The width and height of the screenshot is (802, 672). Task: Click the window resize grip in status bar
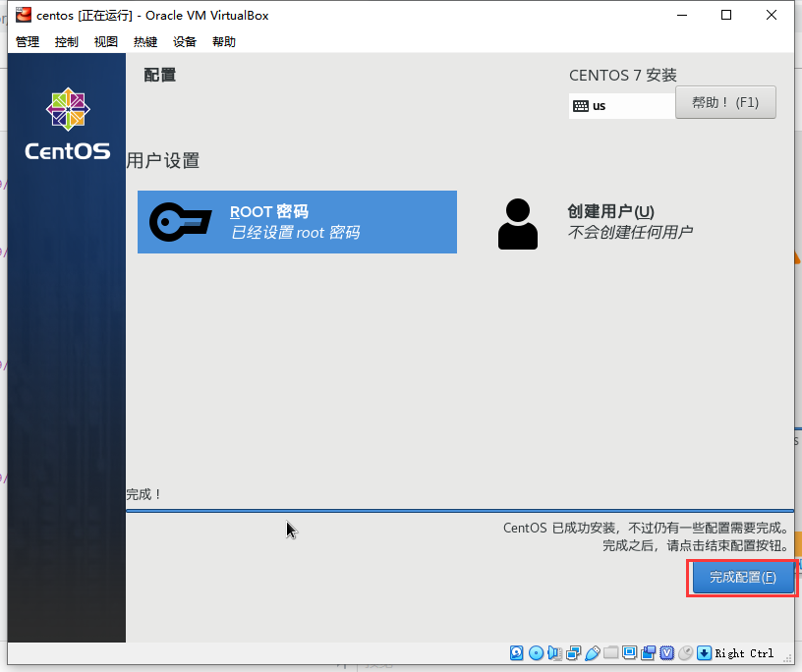click(787, 659)
